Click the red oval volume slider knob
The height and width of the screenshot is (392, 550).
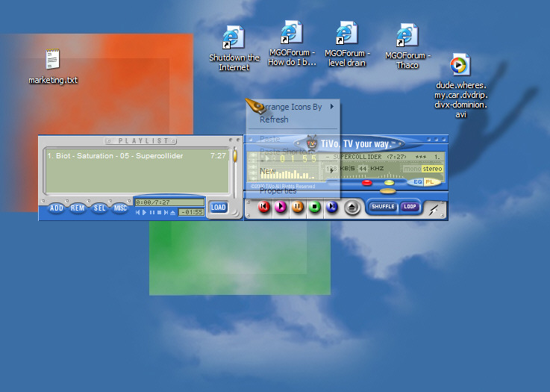coord(366,183)
